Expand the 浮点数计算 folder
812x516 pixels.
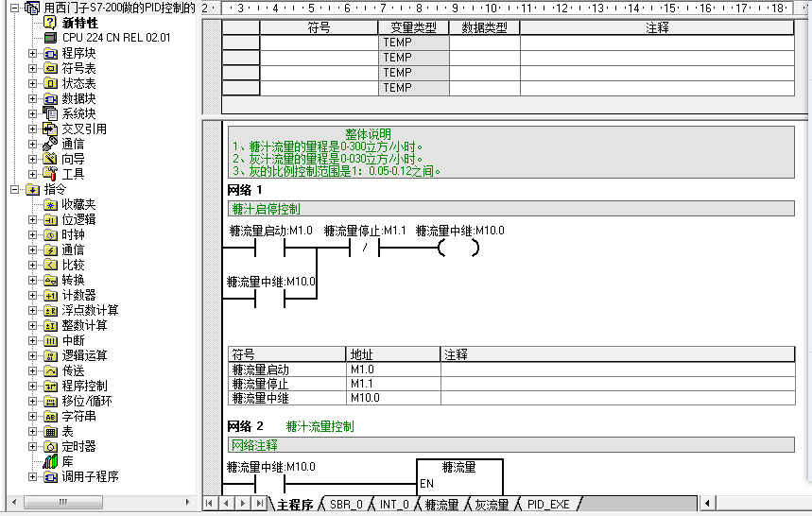(33, 310)
